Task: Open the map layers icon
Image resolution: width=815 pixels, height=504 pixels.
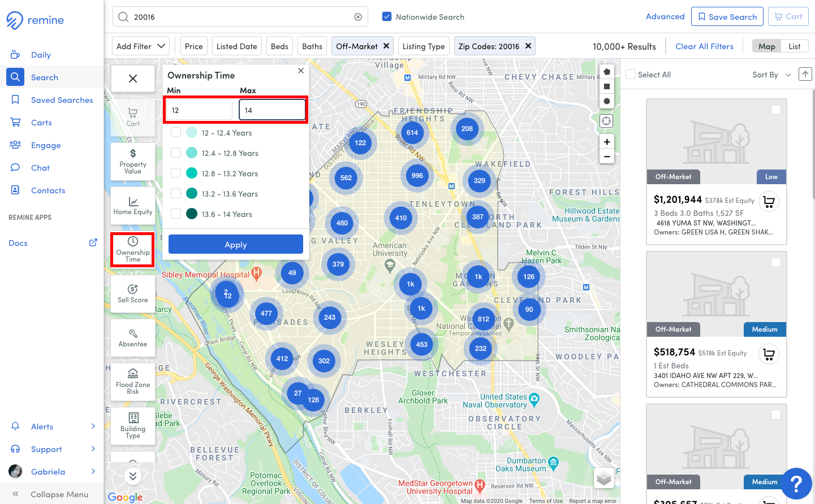Action: pyautogui.click(x=604, y=479)
